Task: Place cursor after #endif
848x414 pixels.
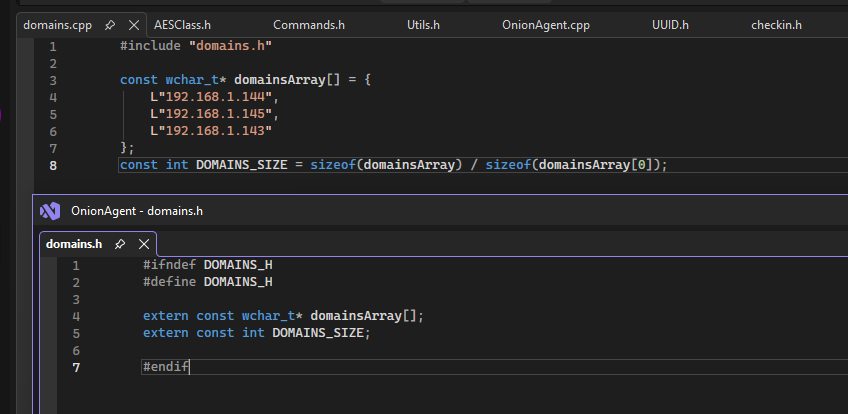Action: pos(190,368)
